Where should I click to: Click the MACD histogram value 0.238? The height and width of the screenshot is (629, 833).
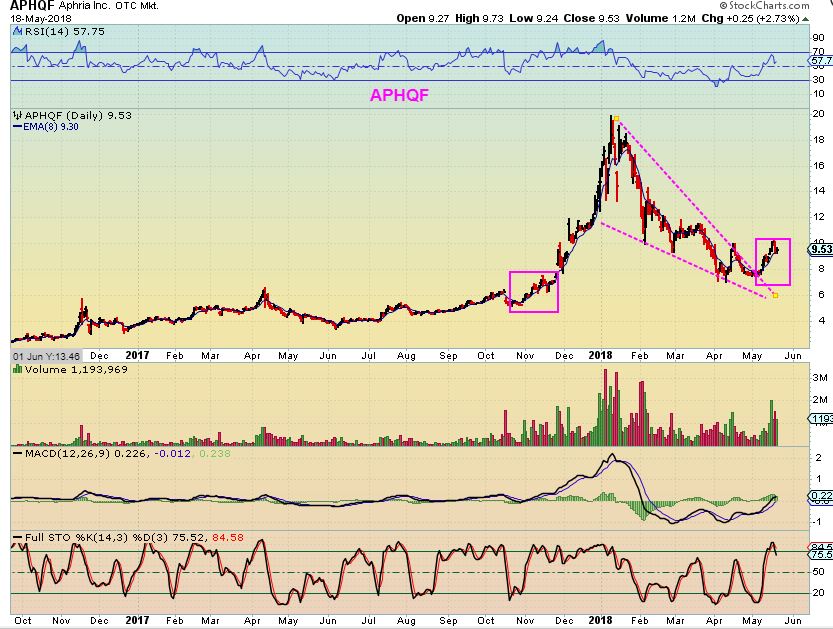click(215, 454)
